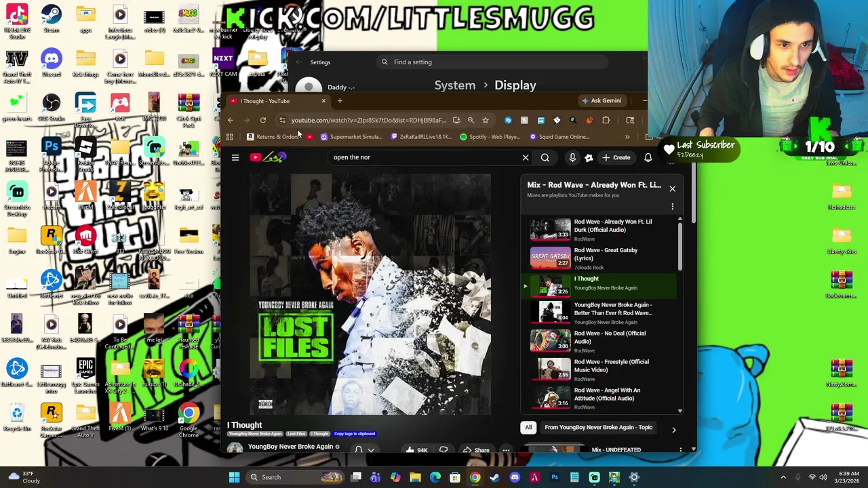Close the 'I Thought - YouTube' tab

click(323, 101)
